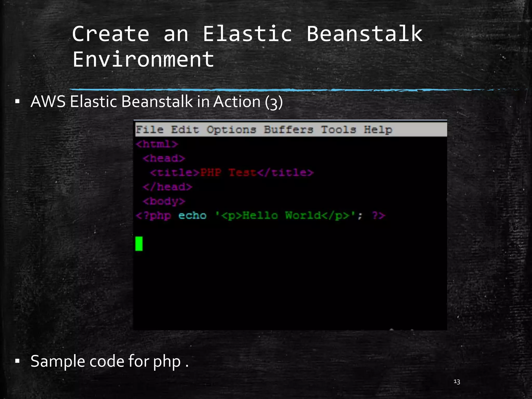This screenshot has height=399, width=532.
Task: Click the slide number 13
Action: point(457,382)
